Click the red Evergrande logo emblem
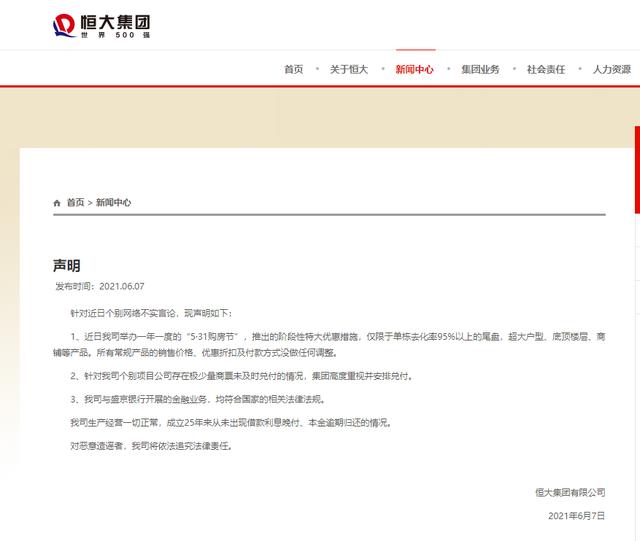This screenshot has height=541, width=640. pyautogui.click(x=64, y=24)
